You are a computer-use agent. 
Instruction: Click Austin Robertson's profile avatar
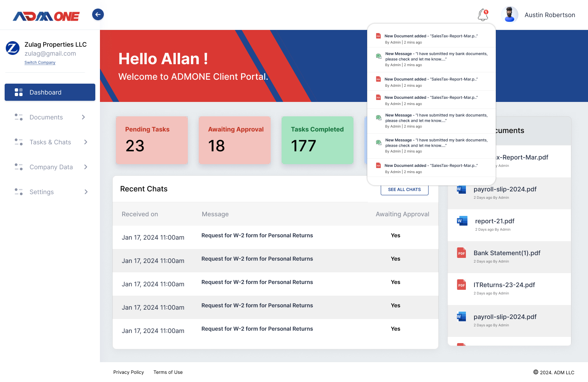pyautogui.click(x=509, y=15)
